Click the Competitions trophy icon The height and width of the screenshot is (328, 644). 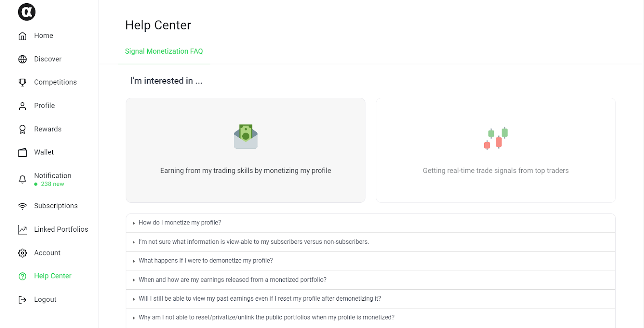click(x=23, y=82)
